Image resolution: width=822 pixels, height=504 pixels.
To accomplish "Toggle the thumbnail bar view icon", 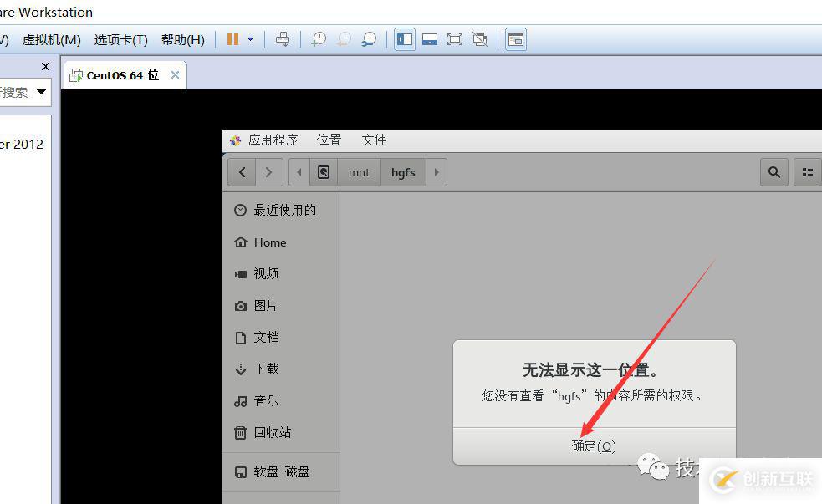I will [x=430, y=39].
